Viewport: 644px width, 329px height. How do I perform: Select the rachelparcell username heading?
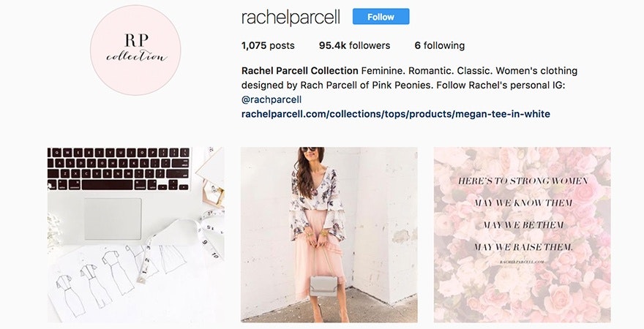[x=291, y=18]
